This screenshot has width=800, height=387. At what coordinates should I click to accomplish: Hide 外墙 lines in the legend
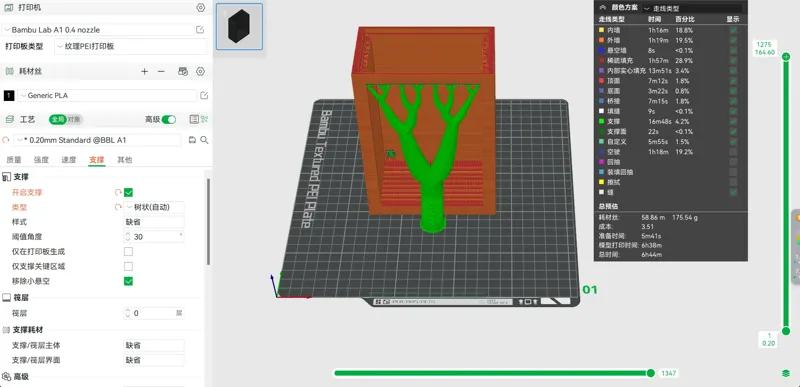(x=733, y=40)
